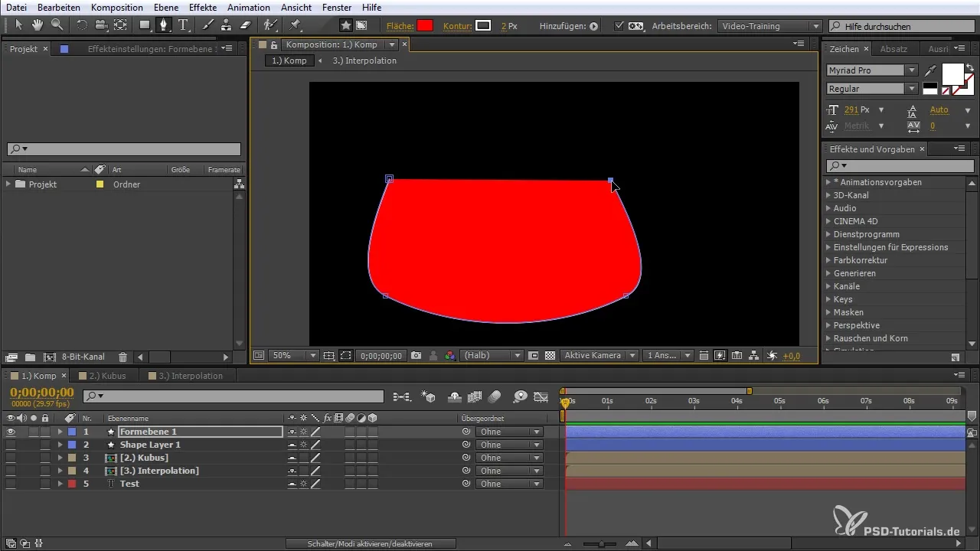Screen dimensions: 980x551
Task: Click the eyedropper in Zeichen panel
Action: pos(930,70)
